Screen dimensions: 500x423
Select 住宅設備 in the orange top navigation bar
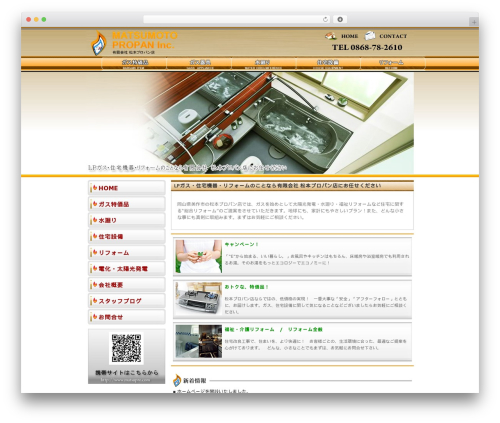coord(328,63)
